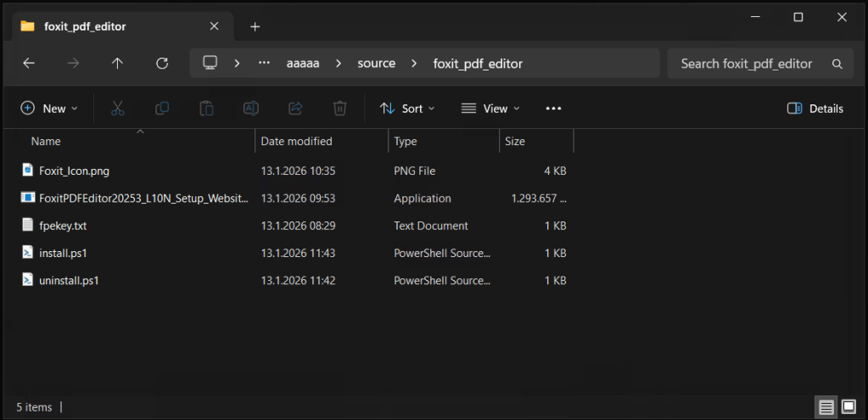Navigate back to previous folder

(29, 64)
